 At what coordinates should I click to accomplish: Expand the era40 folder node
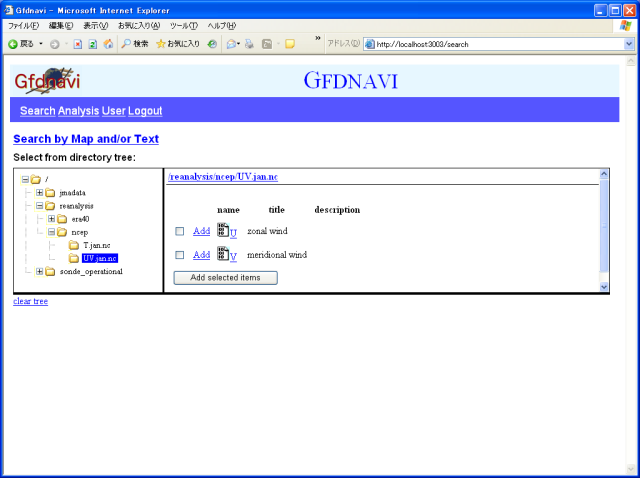coord(52,219)
